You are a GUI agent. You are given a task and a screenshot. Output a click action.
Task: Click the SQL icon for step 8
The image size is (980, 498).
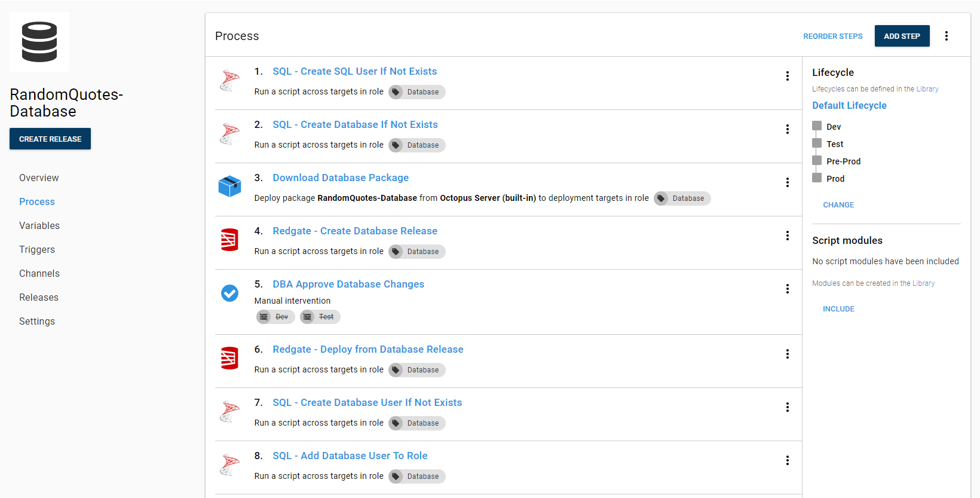[229, 465]
